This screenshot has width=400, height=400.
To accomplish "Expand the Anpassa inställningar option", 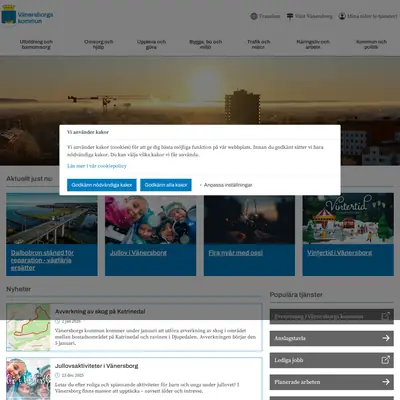I will coord(226,185).
